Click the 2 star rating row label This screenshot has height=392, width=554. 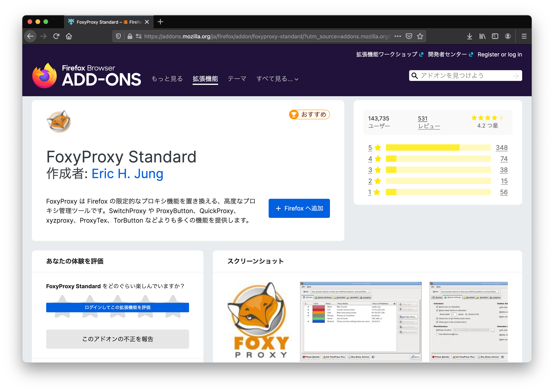(x=375, y=181)
